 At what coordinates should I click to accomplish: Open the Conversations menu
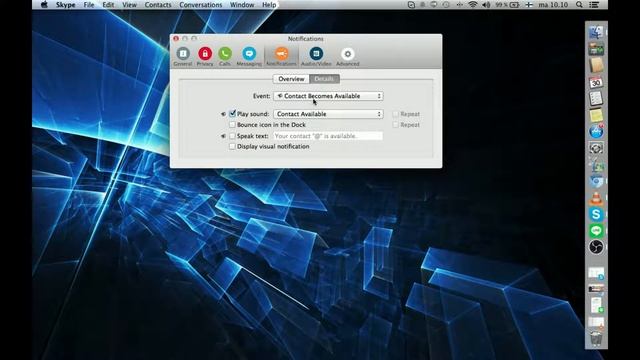[x=201, y=5]
